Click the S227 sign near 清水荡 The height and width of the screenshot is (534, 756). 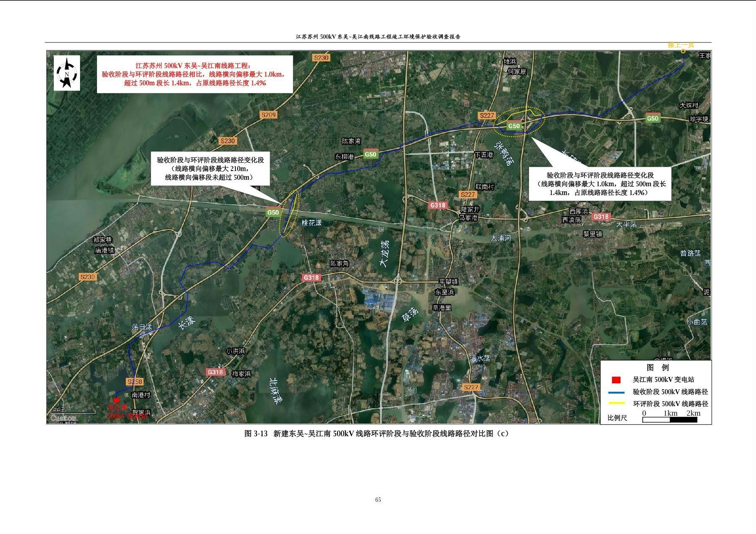[x=471, y=387]
